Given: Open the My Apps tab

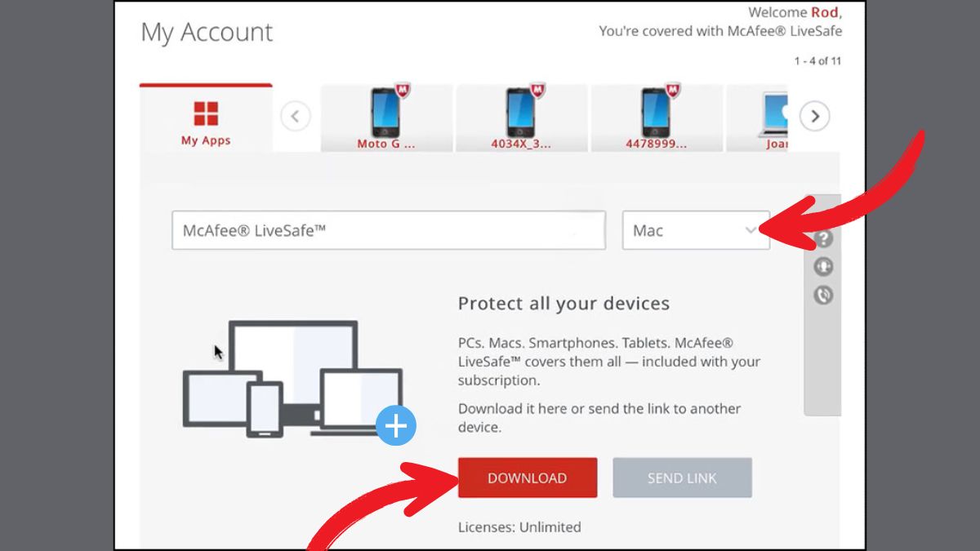Looking at the screenshot, I should [206, 118].
